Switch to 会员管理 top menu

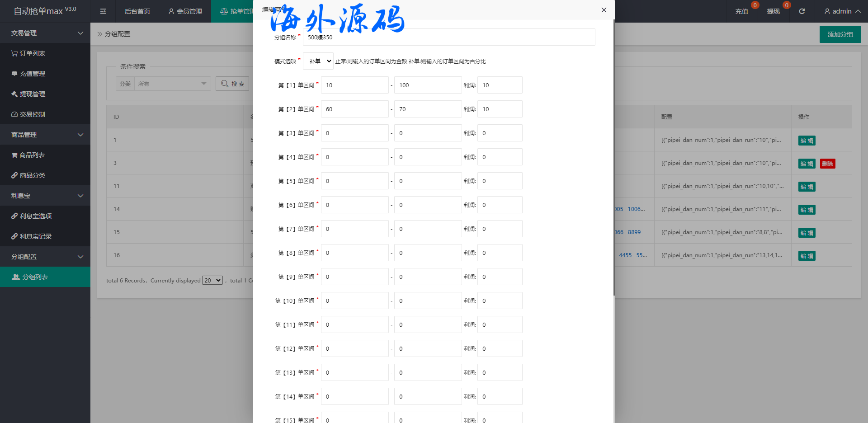click(185, 11)
